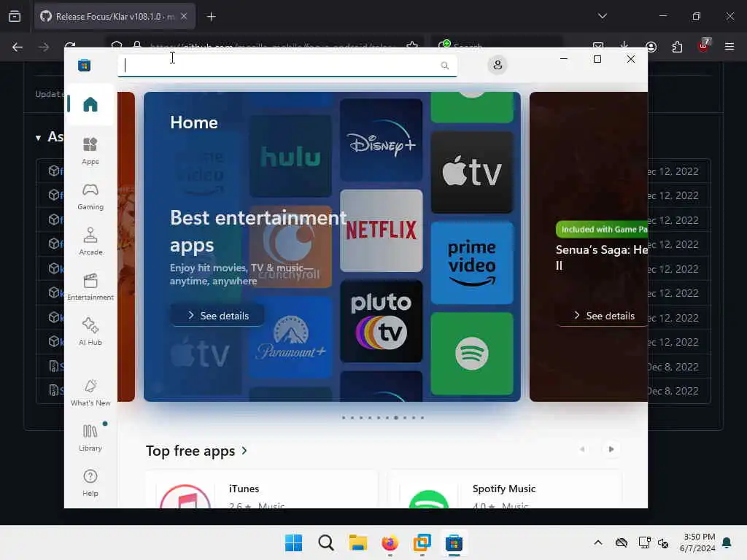747x560 pixels.
Task: Open AI Hub in the sidebar
Action: [90, 332]
